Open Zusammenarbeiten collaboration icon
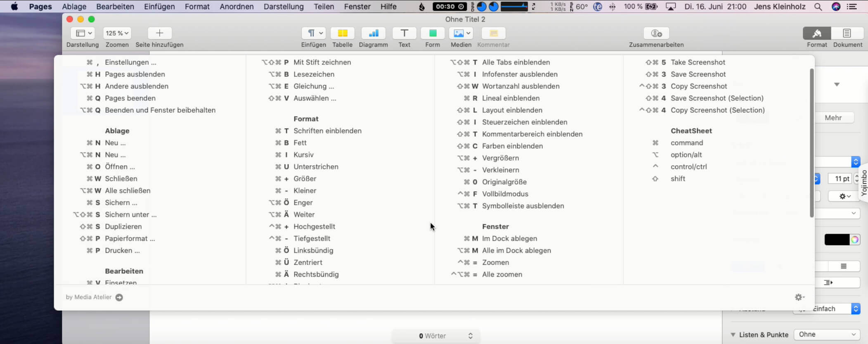Viewport: 868px width, 344px height. pos(656,33)
